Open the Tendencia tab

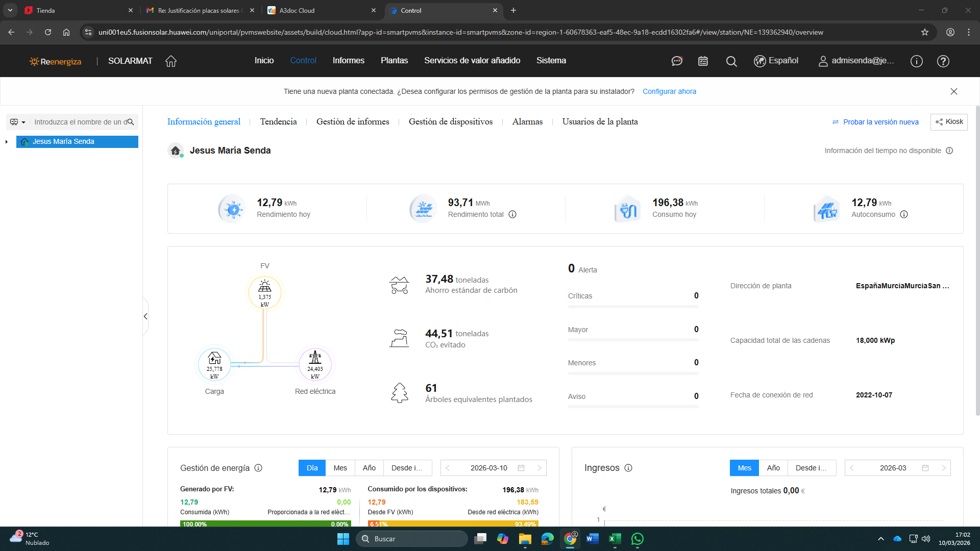(278, 121)
